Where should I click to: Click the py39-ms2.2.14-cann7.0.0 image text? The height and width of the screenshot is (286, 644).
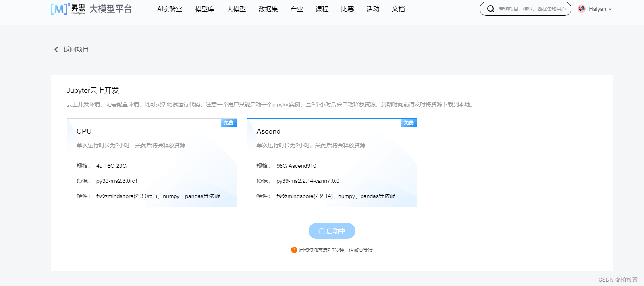tap(308, 181)
